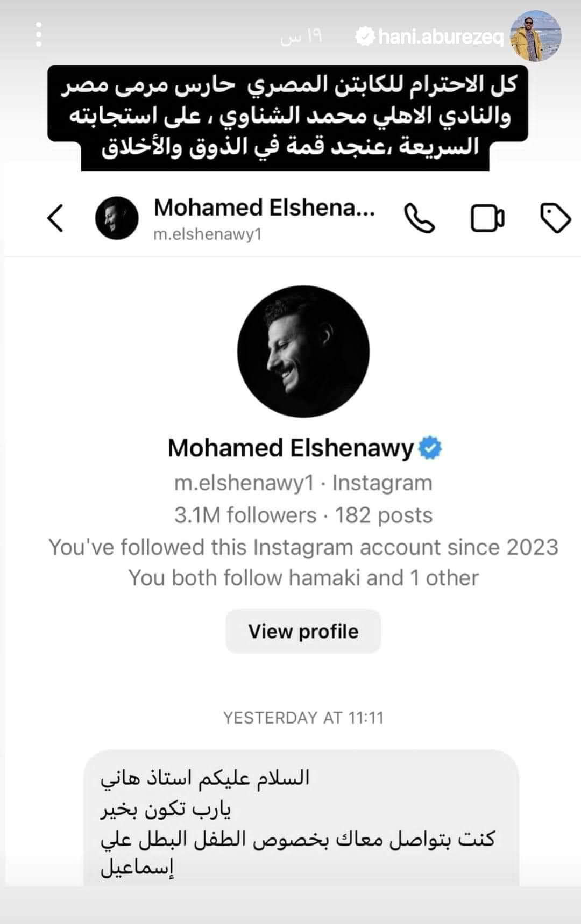
Task: Open the large circular Mohamed Elshenawy profile picture
Action: pos(303,352)
